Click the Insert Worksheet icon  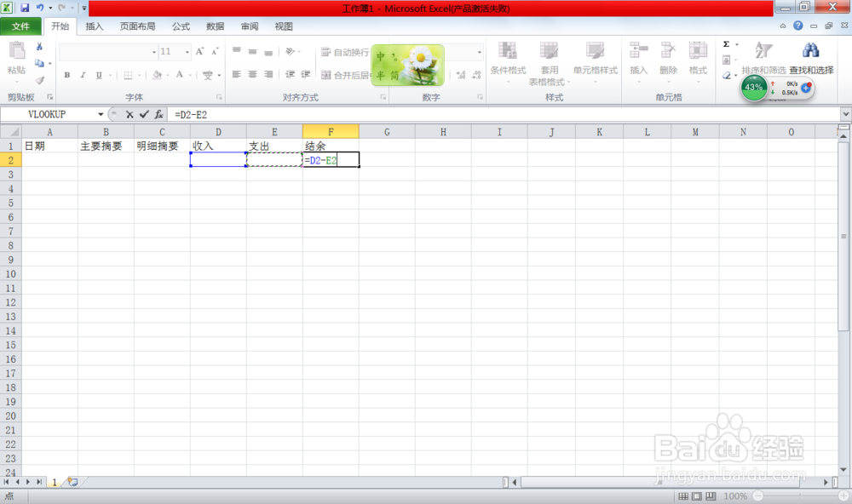tap(72, 482)
